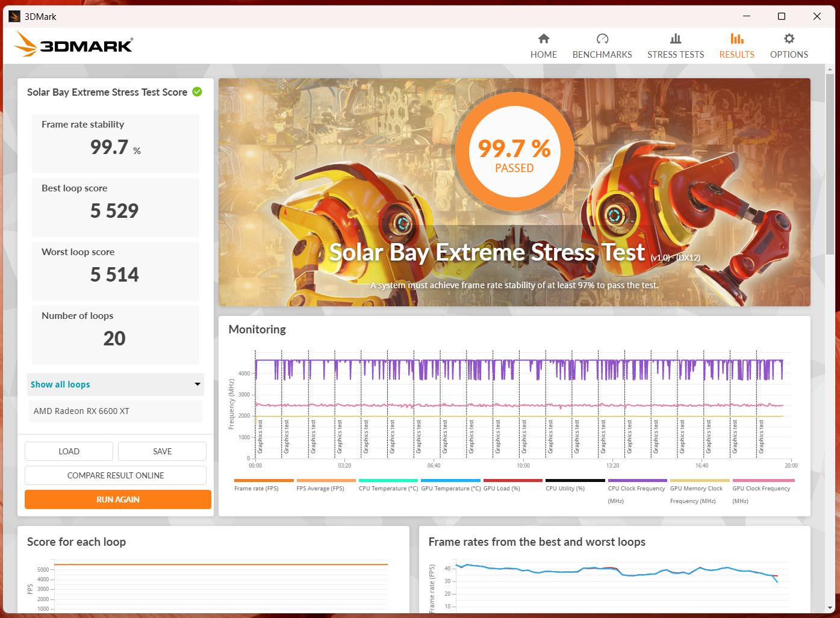Click the Number of loops value 20
840x618 pixels.
pyautogui.click(x=114, y=338)
